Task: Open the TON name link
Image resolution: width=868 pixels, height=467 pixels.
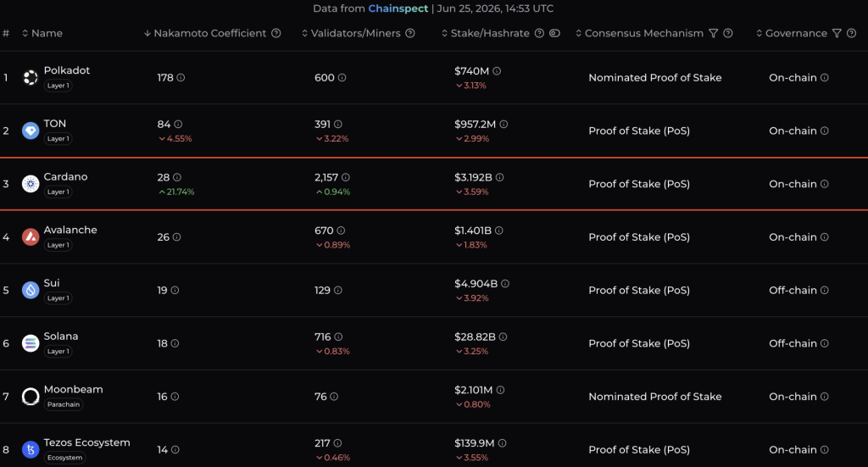Action: pyautogui.click(x=55, y=124)
